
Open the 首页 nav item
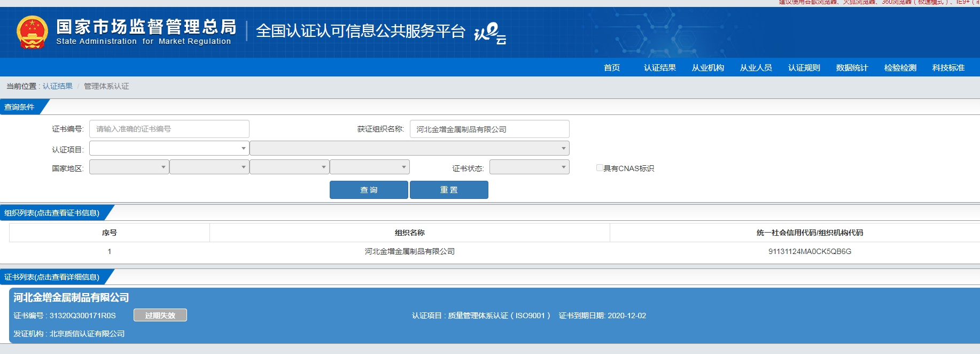pos(612,67)
